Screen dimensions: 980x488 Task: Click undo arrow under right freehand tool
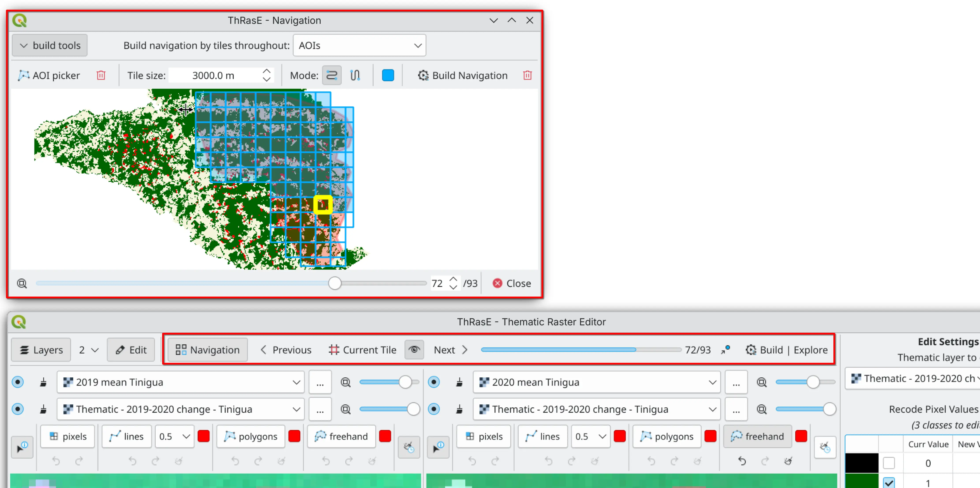[x=742, y=461]
